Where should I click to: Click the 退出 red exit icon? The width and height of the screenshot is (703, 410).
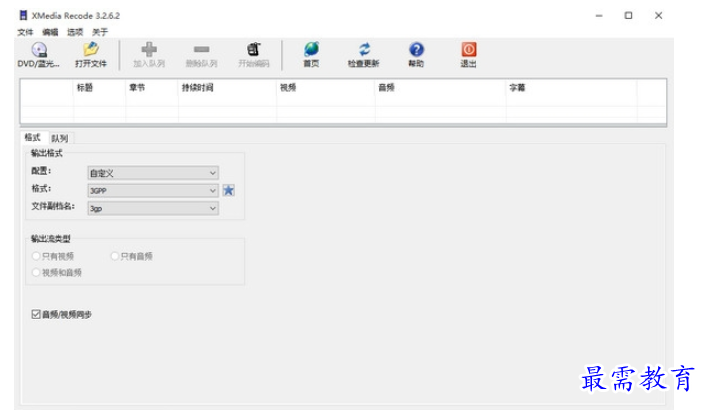pyautogui.click(x=469, y=49)
